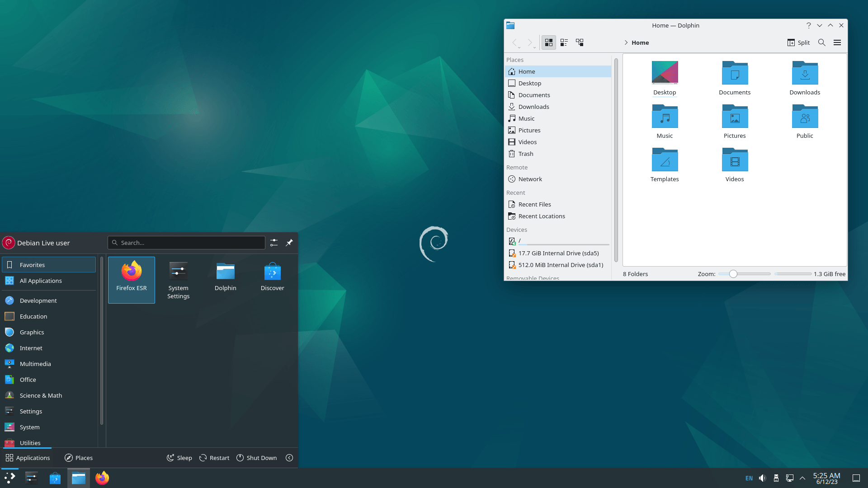Launch Discover from the launcher favorites

click(272, 277)
